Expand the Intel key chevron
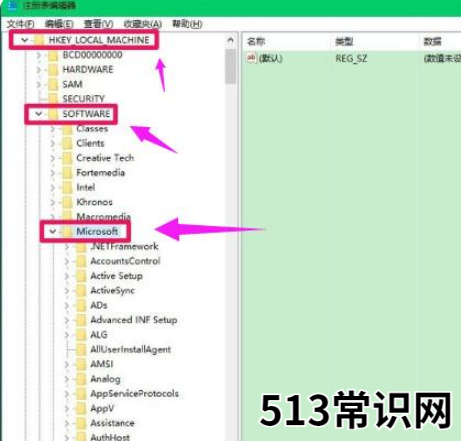The height and width of the screenshot is (441, 461). tap(52, 187)
